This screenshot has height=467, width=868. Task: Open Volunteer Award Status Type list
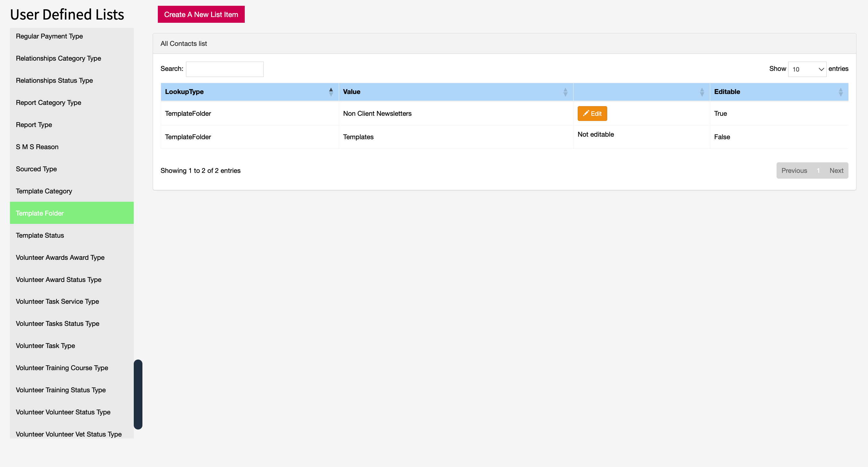click(72, 280)
